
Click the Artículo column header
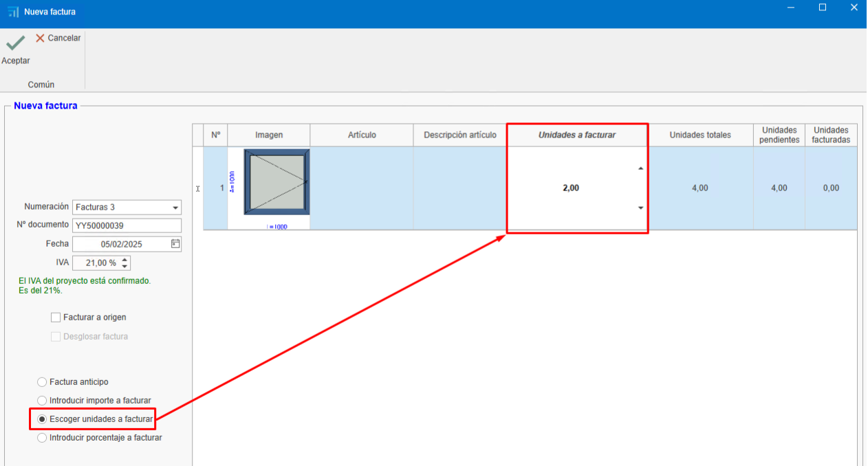tap(362, 135)
